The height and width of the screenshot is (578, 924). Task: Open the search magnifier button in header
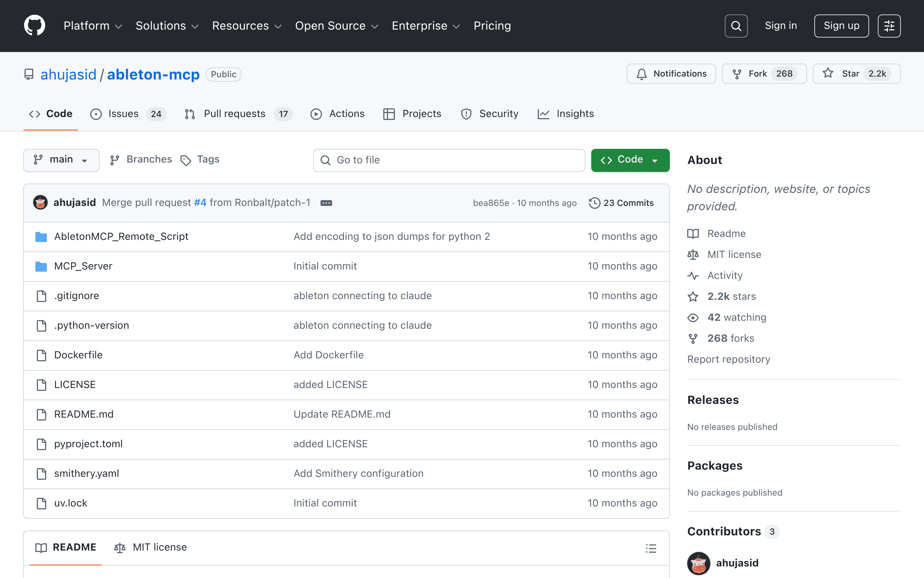736,26
